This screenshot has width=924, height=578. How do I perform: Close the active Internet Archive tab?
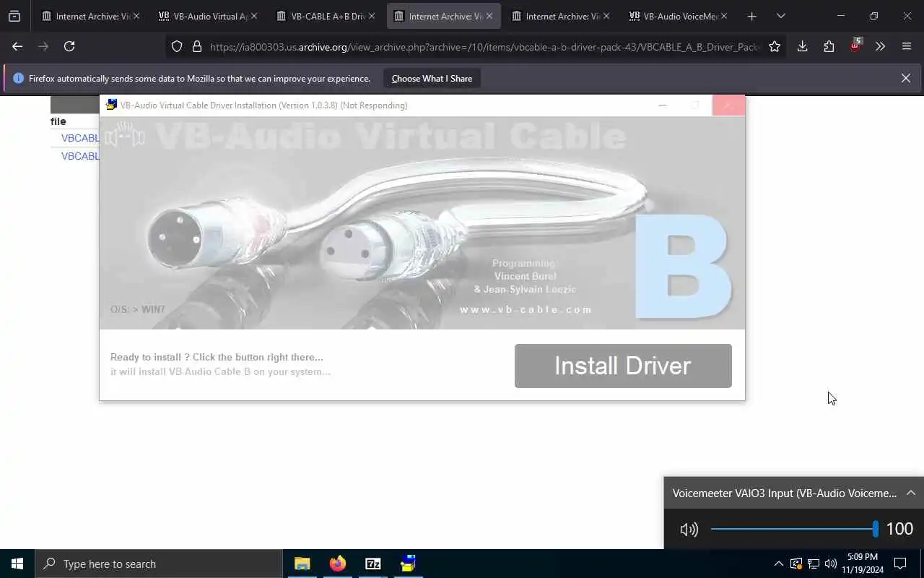[x=489, y=16]
